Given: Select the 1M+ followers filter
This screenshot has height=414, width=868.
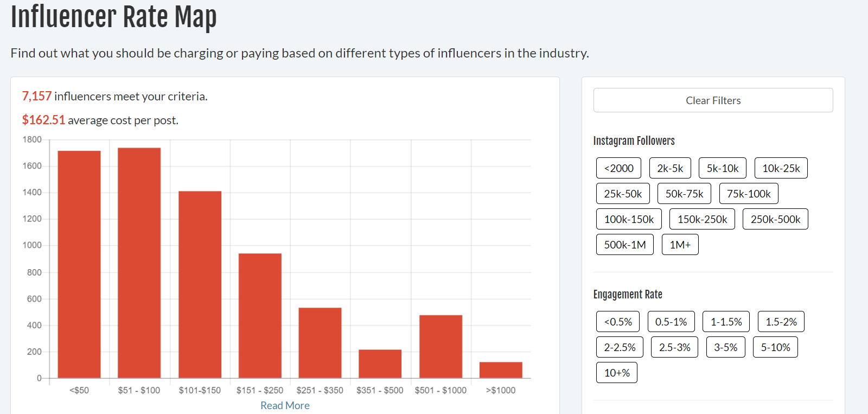Looking at the screenshot, I should coord(680,245).
